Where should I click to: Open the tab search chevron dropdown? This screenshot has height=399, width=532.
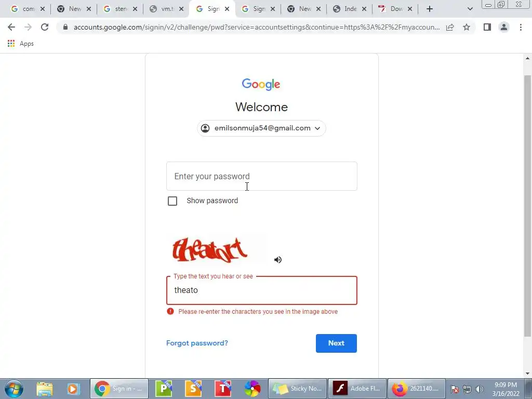(470, 9)
